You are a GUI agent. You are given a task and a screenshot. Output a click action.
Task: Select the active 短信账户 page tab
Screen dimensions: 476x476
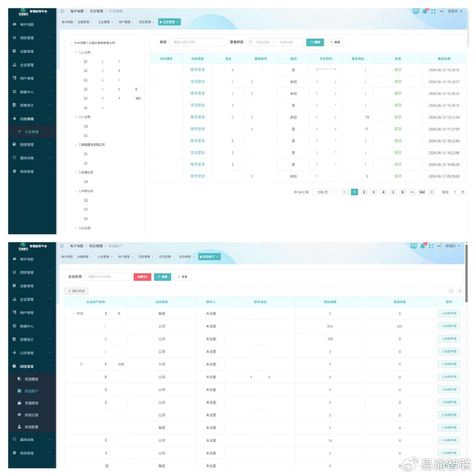pyautogui.click(x=209, y=257)
